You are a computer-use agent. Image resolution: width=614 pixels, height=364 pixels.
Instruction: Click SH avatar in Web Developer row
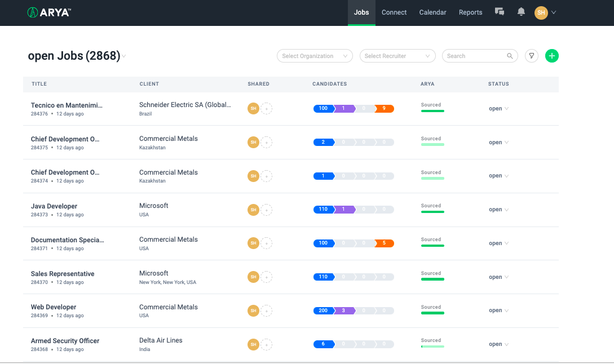coord(253,311)
